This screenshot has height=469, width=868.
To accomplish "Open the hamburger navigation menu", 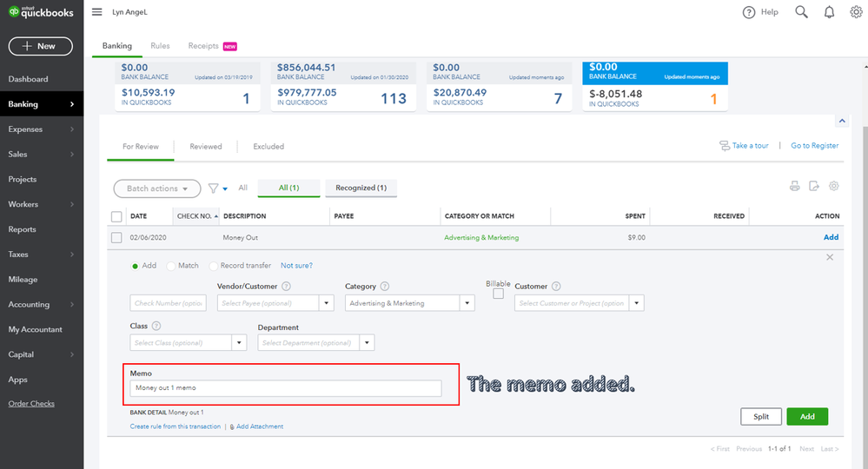I will pyautogui.click(x=96, y=11).
